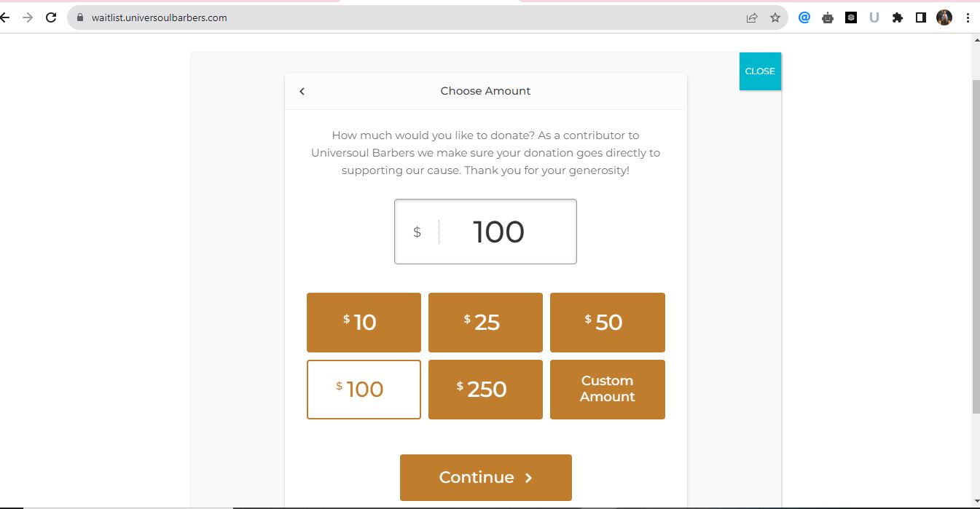Screen dimensions: 980x509
Task: Open the Chrome profile avatar
Action: click(x=944, y=17)
